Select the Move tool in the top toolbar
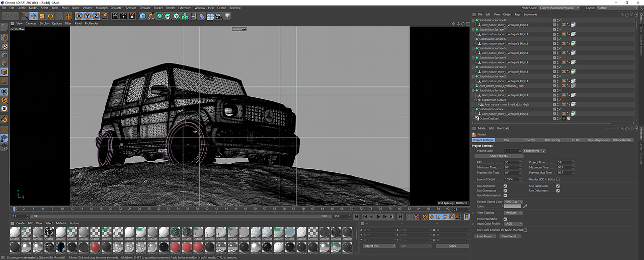The height and width of the screenshot is (260, 644). click(33, 16)
